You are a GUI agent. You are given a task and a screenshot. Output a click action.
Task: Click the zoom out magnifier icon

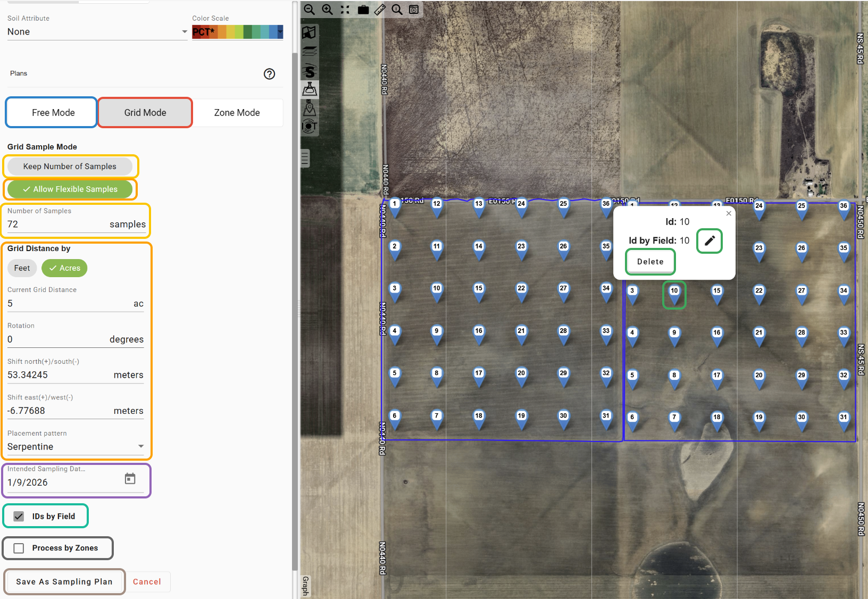pyautogui.click(x=309, y=10)
